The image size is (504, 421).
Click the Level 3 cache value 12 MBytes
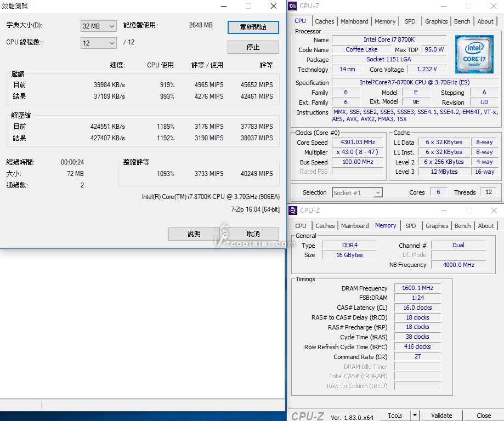point(444,172)
